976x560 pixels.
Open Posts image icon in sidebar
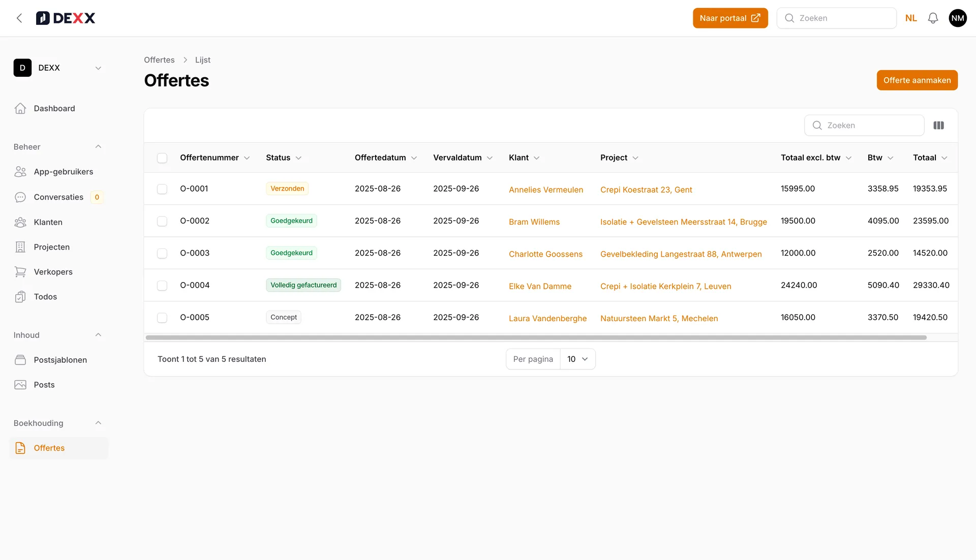(20, 385)
